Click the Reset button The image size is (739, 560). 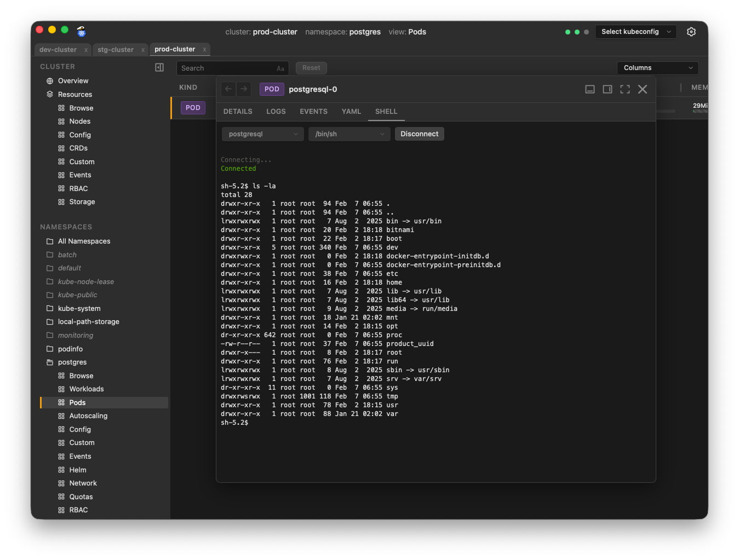coord(311,68)
